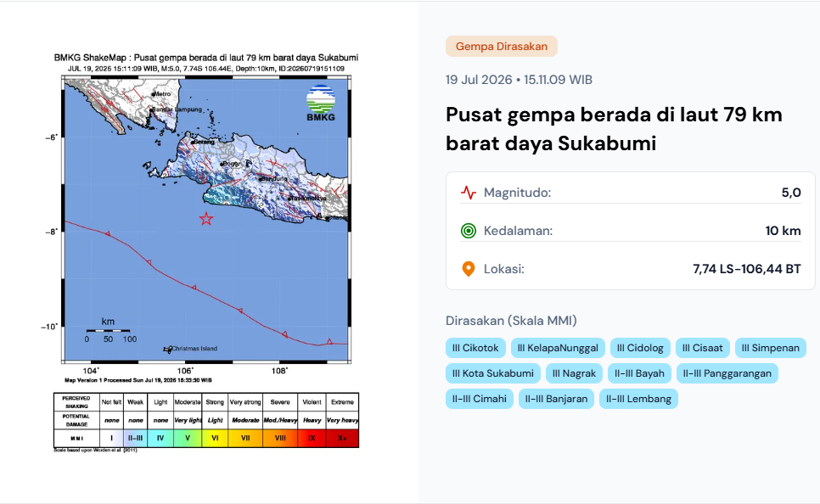Viewport: 820px width, 504px height.
Task: Click the red magnitude pulse icon
Action: (469, 193)
